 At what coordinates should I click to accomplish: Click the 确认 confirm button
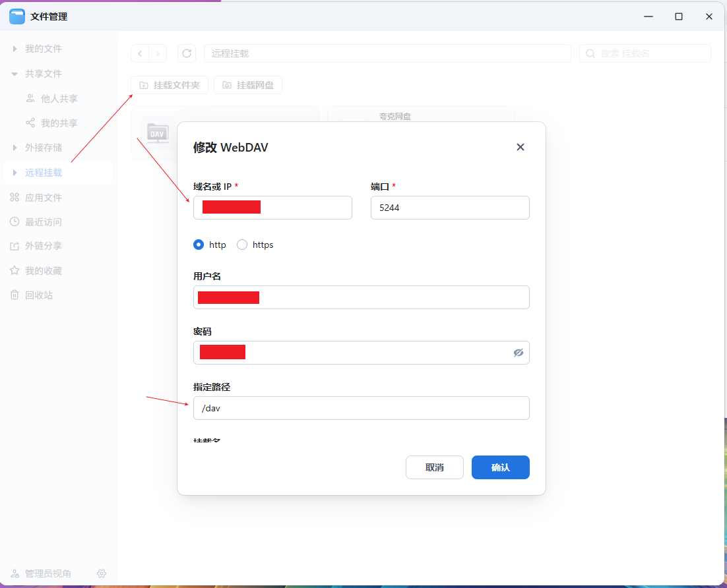500,467
